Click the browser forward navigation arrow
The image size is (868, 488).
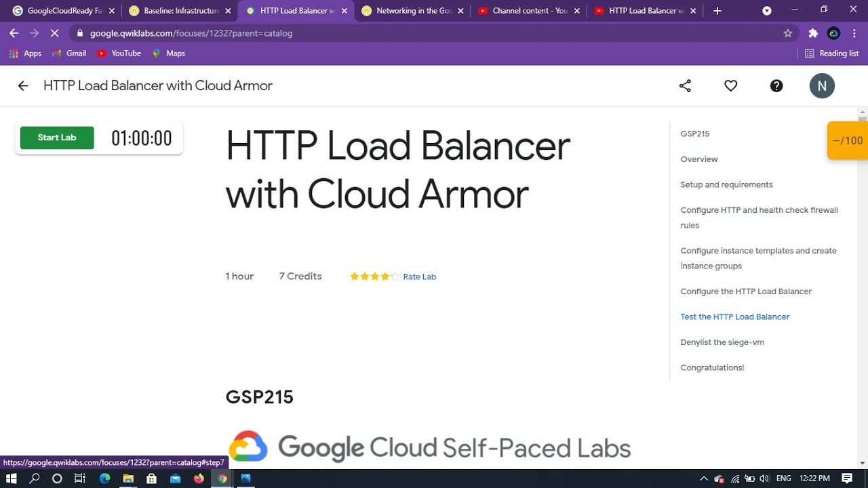[x=35, y=33]
